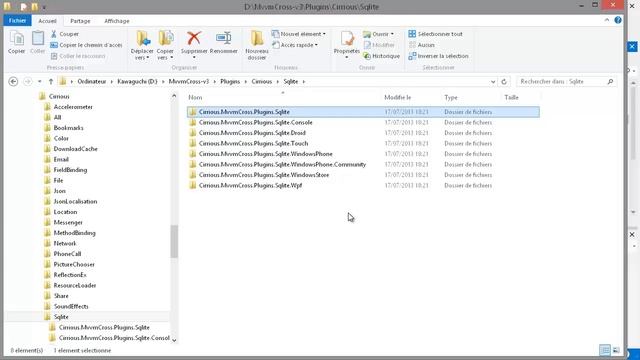
Task: Click the Aucun selection command
Action: point(422,45)
